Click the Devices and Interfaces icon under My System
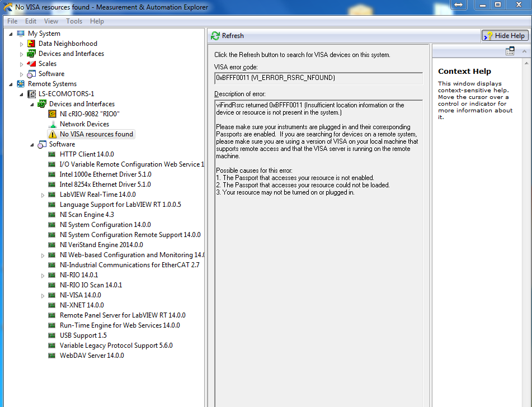The image size is (532, 407). click(x=31, y=54)
